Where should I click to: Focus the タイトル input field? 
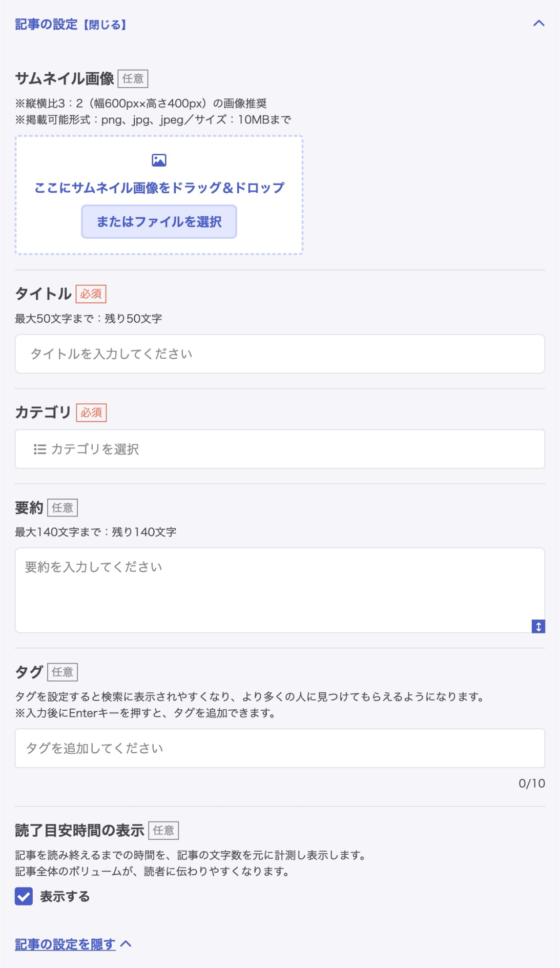280,354
